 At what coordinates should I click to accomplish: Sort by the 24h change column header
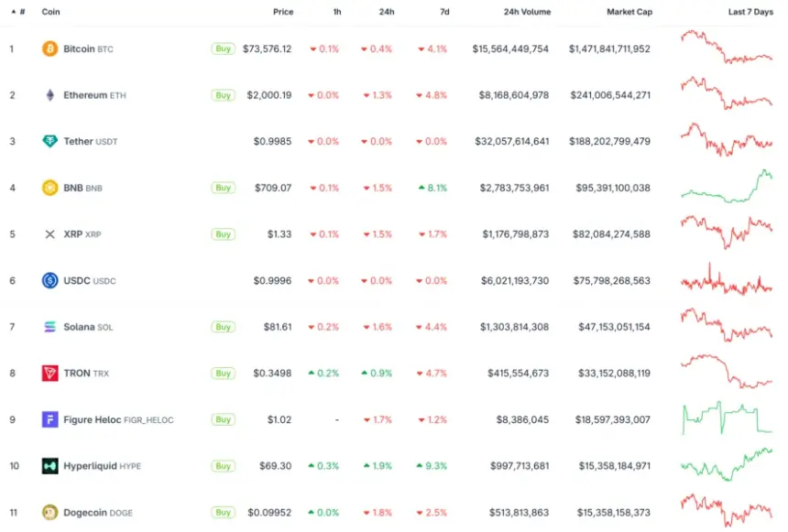pyautogui.click(x=387, y=12)
